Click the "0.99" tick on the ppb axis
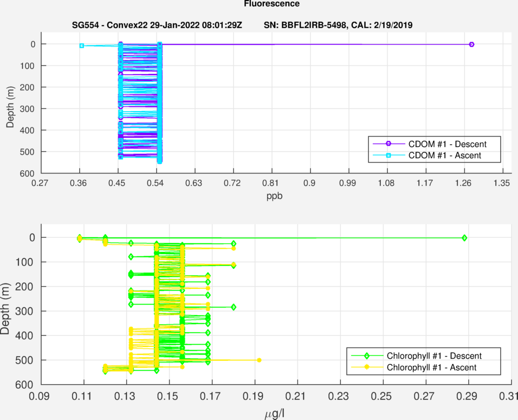 [x=347, y=183]
